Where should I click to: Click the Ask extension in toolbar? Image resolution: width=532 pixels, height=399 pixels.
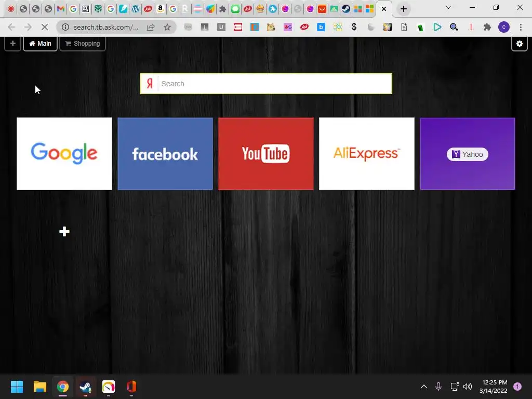tap(304, 27)
